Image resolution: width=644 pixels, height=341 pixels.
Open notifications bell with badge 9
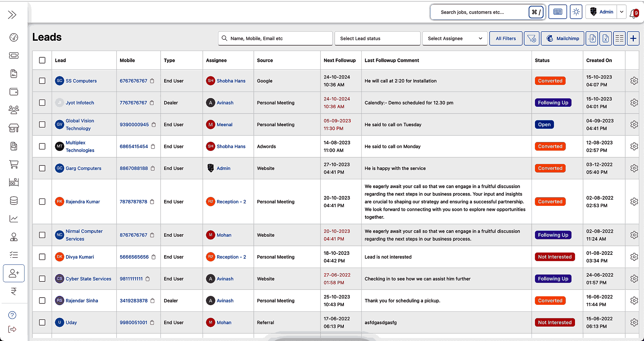pyautogui.click(x=634, y=13)
